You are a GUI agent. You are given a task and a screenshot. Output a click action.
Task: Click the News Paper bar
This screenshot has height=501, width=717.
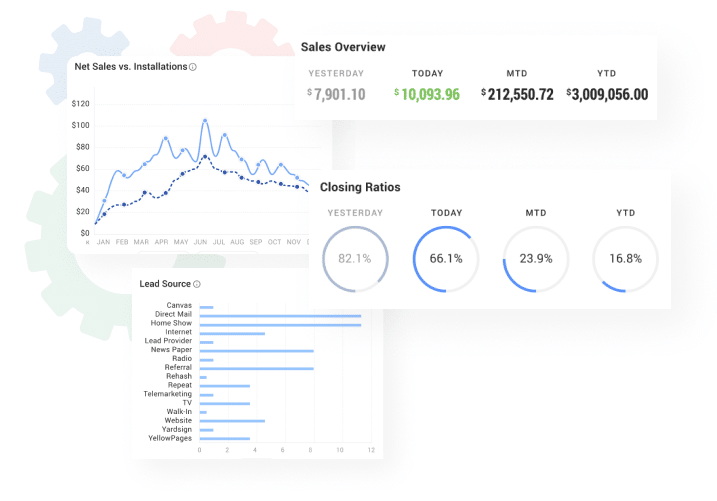pyautogui.click(x=257, y=351)
